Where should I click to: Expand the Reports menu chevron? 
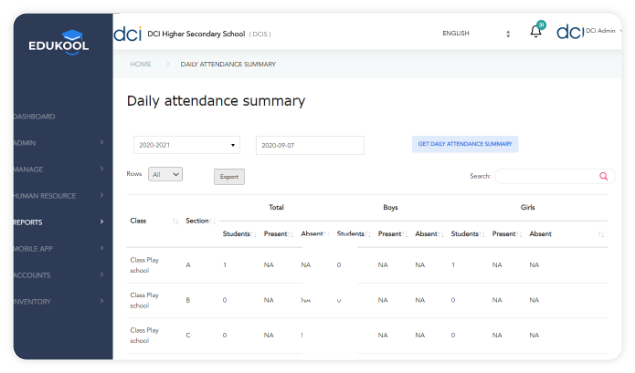[102, 222]
